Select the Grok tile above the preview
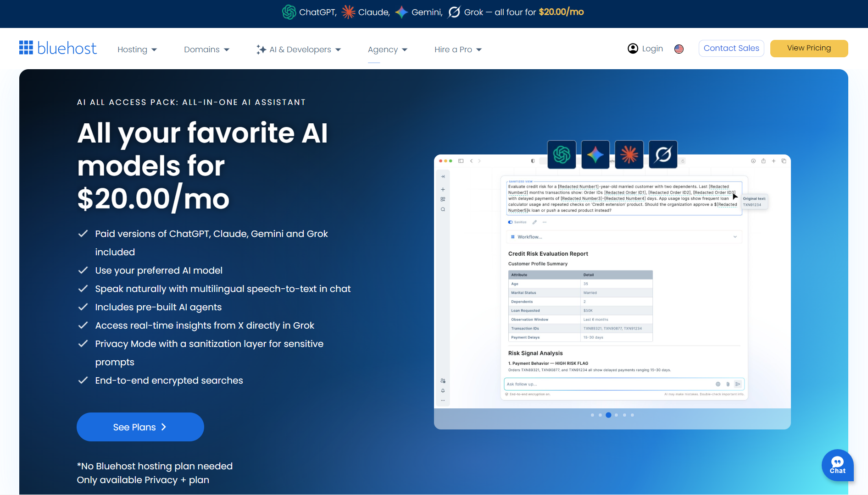The image size is (868, 495). (663, 154)
